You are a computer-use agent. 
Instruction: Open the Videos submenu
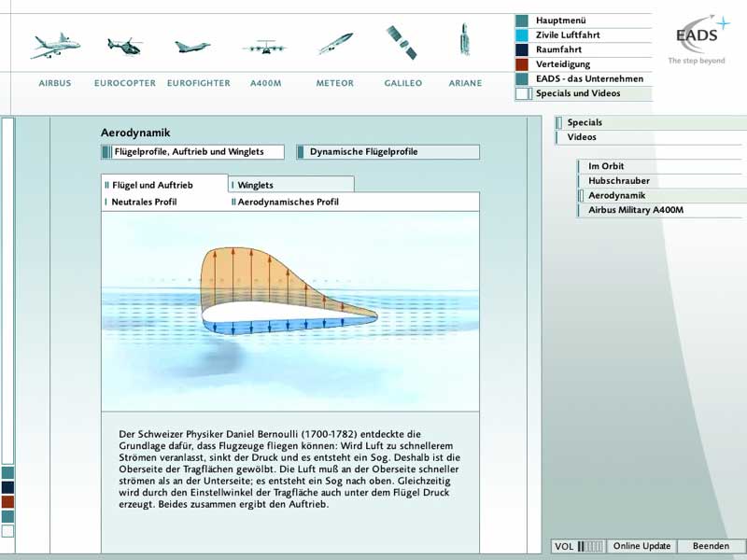pyautogui.click(x=651, y=137)
